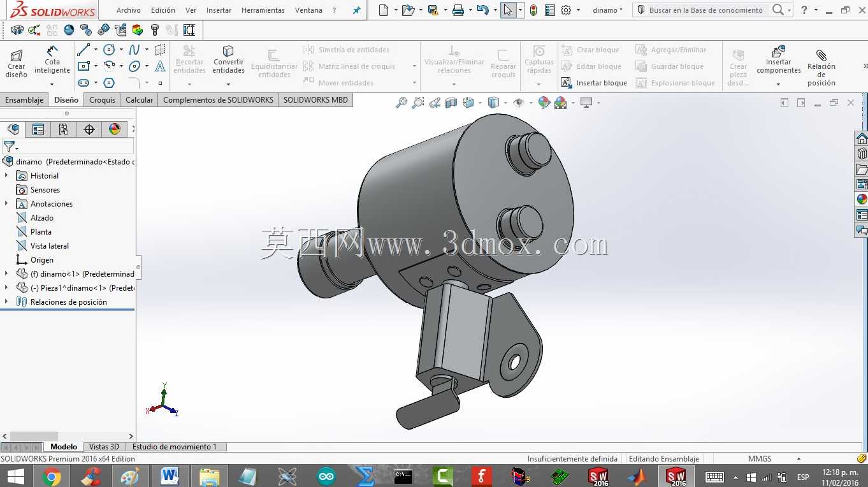This screenshot has width=868, height=487.
Task: Click the feature tree filter box
Action: [x=68, y=147]
